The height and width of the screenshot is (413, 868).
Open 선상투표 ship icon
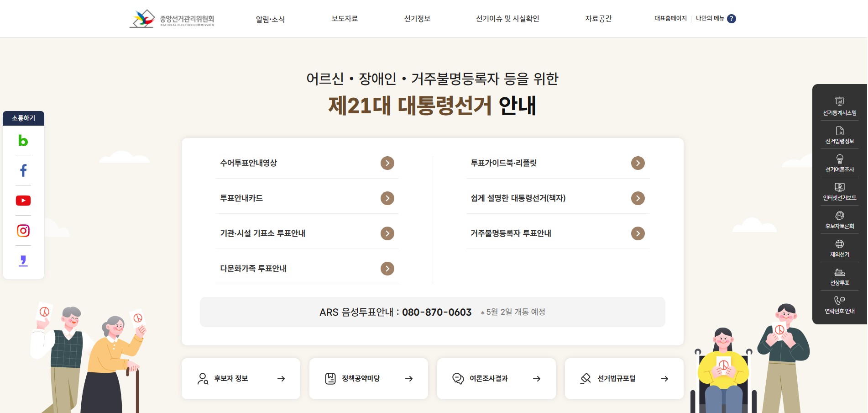[840, 272]
